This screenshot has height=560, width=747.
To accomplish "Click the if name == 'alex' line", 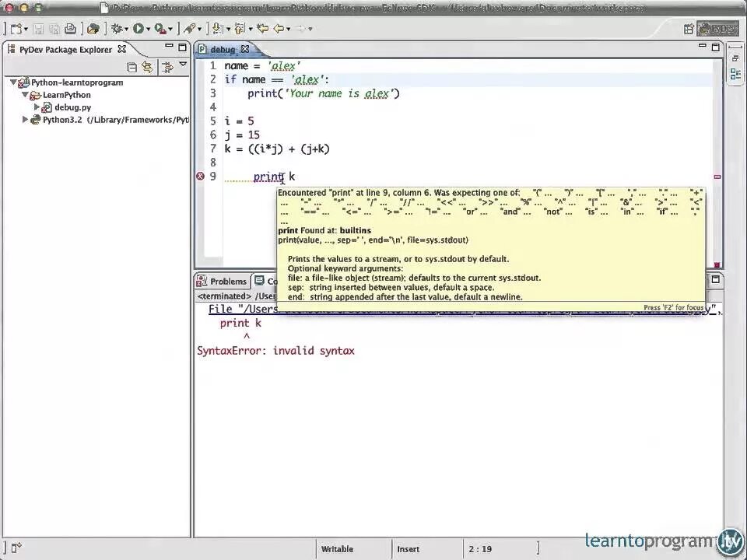I will (277, 79).
